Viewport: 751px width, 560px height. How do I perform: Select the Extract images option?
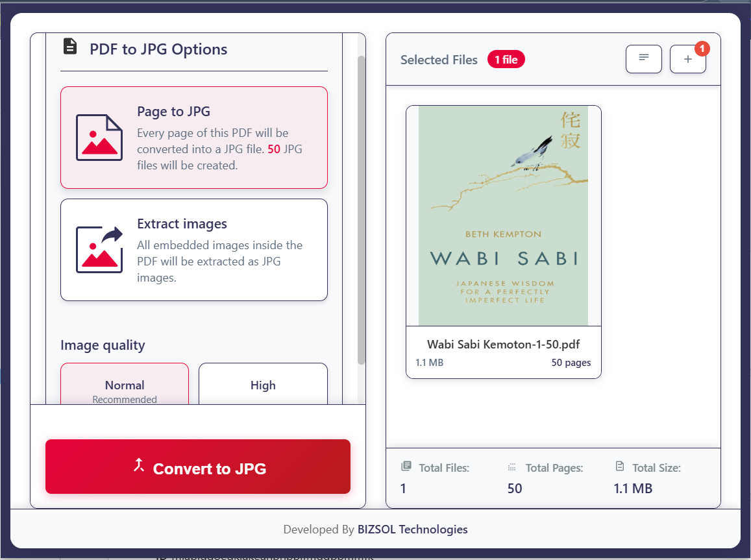pyautogui.click(x=193, y=250)
